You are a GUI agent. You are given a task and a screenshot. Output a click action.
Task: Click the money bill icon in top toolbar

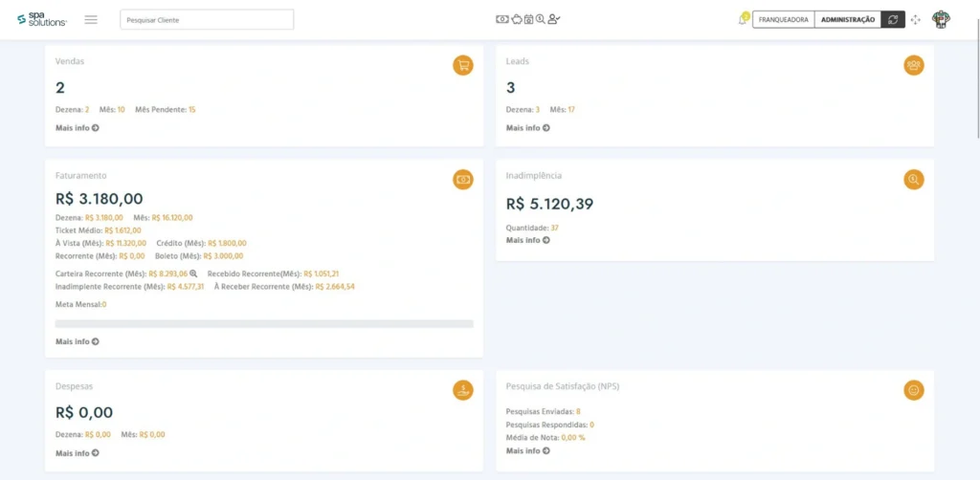pyautogui.click(x=501, y=19)
